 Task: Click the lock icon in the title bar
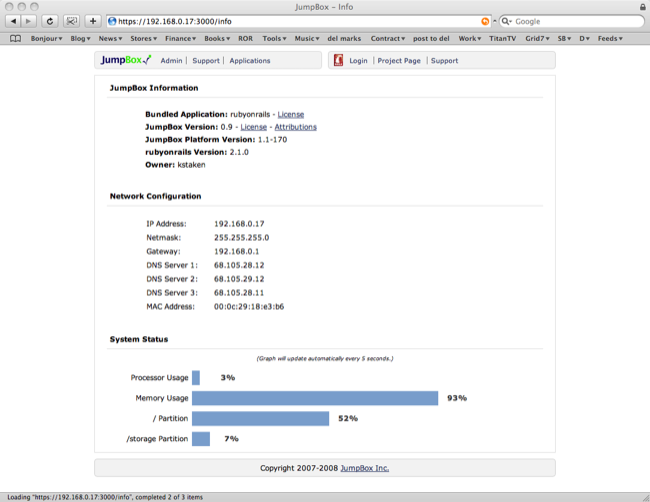pyautogui.click(x=642, y=7)
